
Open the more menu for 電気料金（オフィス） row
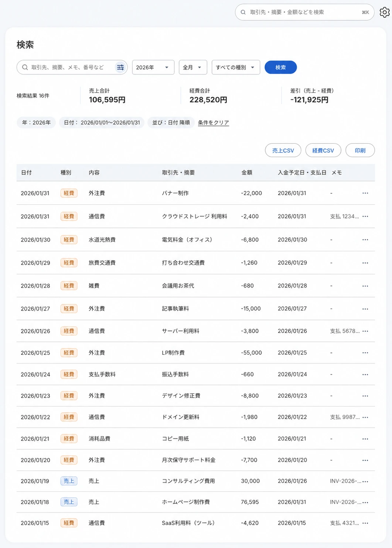[x=365, y=239]
